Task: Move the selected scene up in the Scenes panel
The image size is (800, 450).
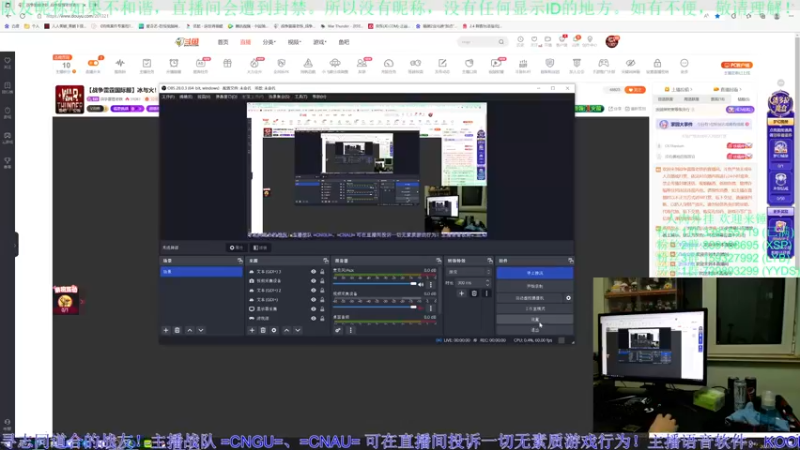Action: [190, 331]
